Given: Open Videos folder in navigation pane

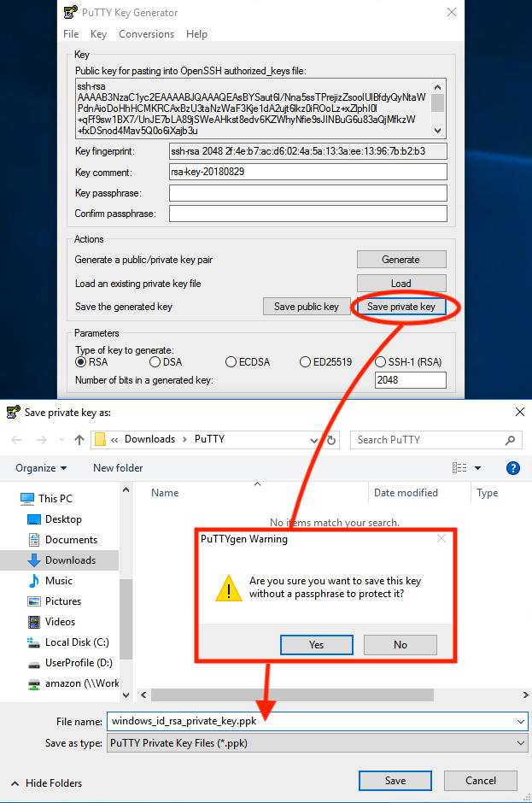Looking at the screenshot, I should (x=52, y=621).
